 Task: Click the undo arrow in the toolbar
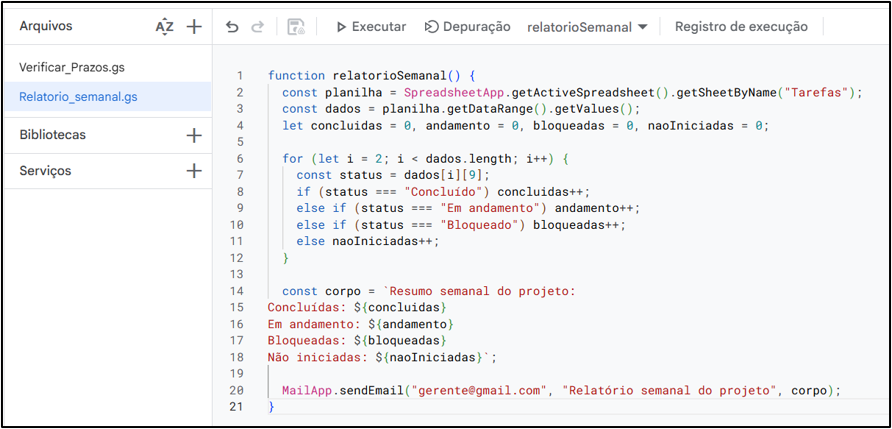click(x=232, y=27)
